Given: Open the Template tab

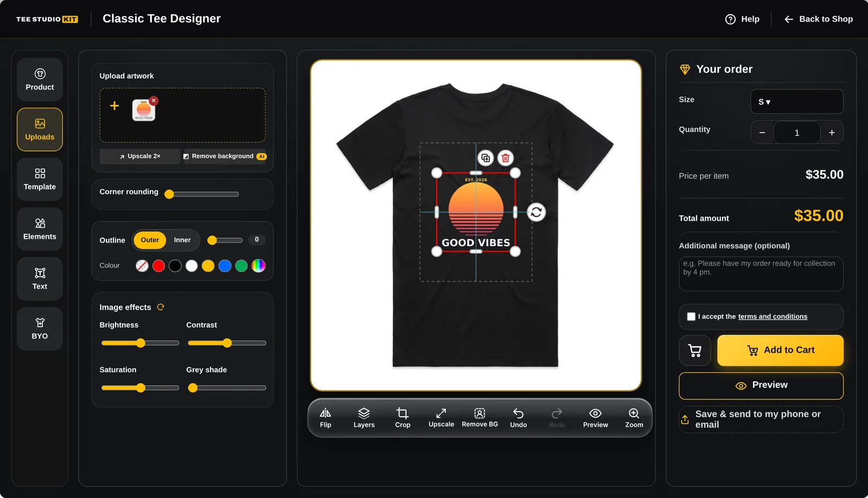Looking at the screenshot, I should (40, 180).
